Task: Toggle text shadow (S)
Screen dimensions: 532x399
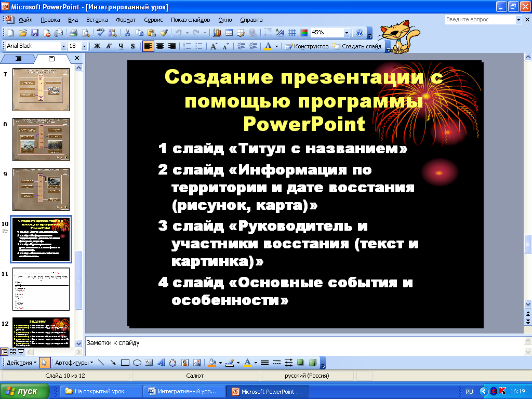Action: pos(133,46)
